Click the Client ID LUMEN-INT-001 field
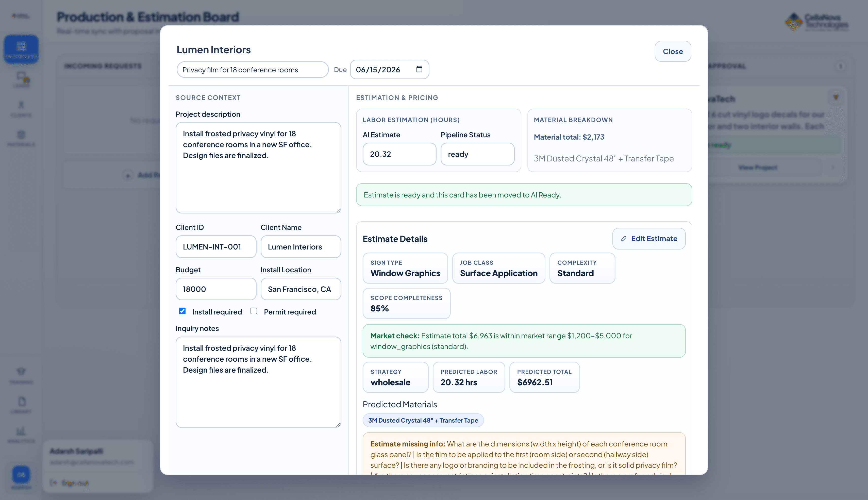The height and width of the screenshot is (500, 868). (x=216, y=246)
